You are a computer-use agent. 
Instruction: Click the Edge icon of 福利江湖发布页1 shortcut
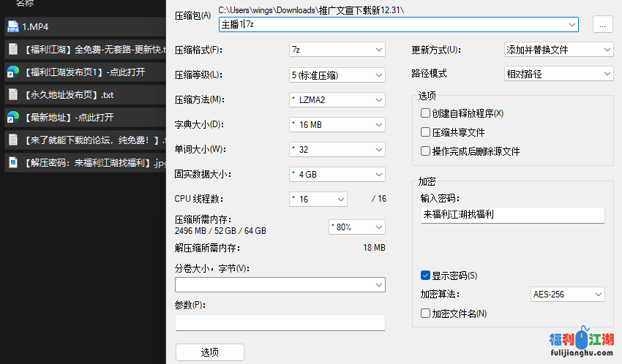click(12, 72)
